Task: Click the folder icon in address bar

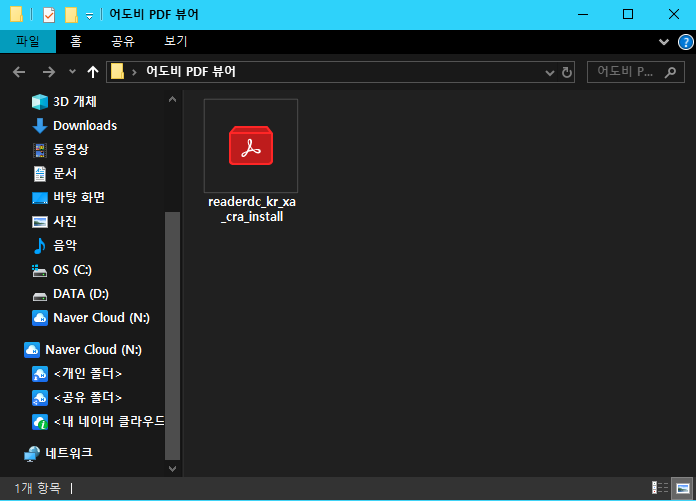Action: pyautogui.click(x=117, y=71)
